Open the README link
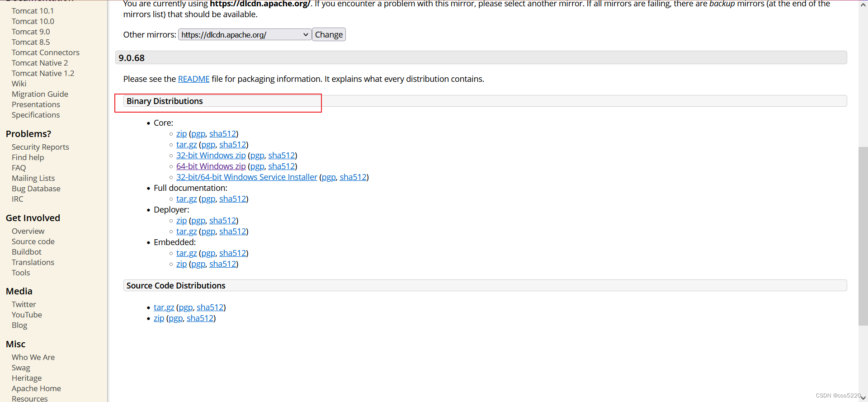This screenshot has height=402, width=868. (193, 79)
